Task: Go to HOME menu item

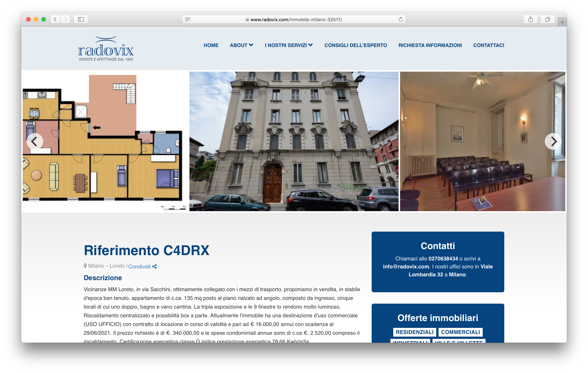Action: 211,45
